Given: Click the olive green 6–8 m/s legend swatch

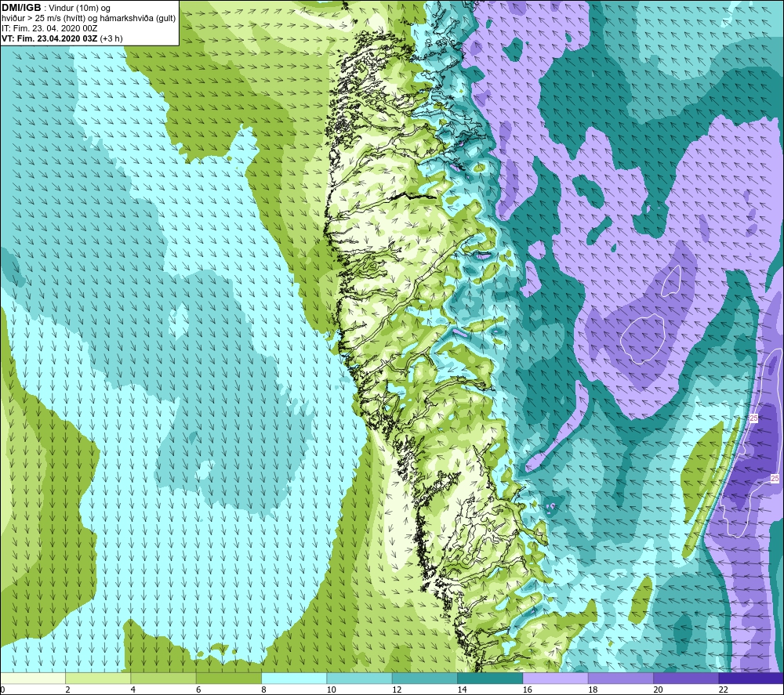Looking at the screenshot, I should click(x=228, y=678).
